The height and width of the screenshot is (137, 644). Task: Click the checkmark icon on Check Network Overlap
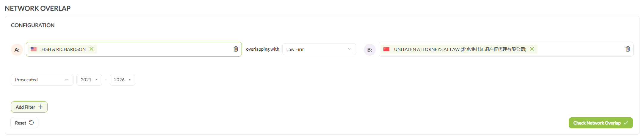coord(626,123)
